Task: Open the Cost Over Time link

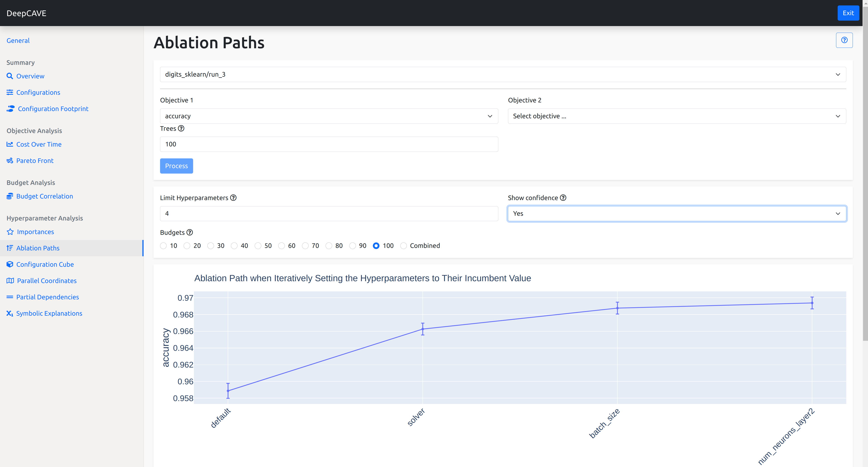Action: click(x=39, y=144)
